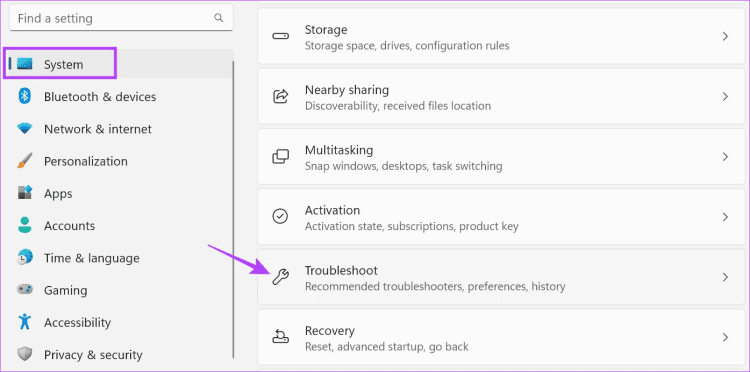The image size is (750, 372).
Task: Click the Network wifi icon
Action: [x=24, y=129]
